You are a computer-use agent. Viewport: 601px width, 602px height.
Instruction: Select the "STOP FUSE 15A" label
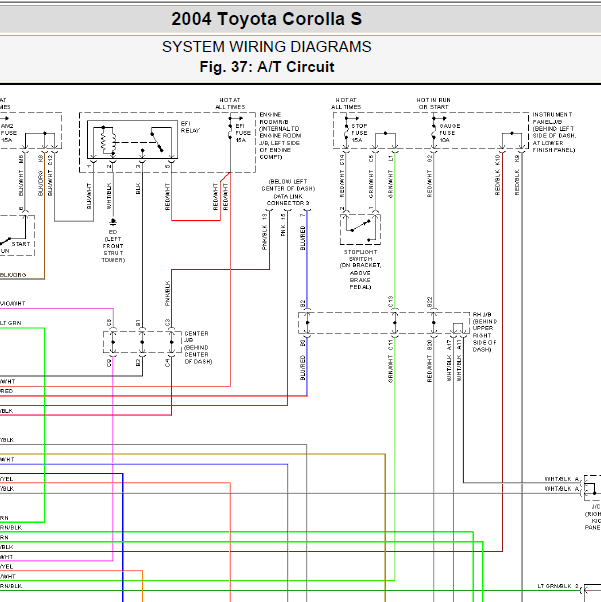pyautogui.click(x=359, y=133)
